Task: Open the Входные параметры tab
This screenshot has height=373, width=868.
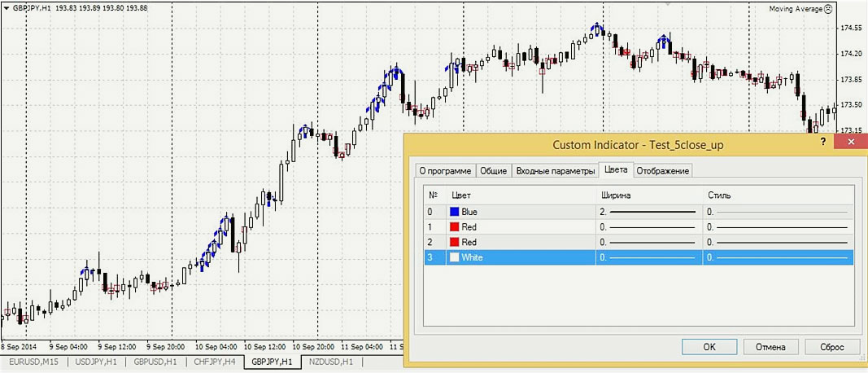Action: tap(555, 170)
